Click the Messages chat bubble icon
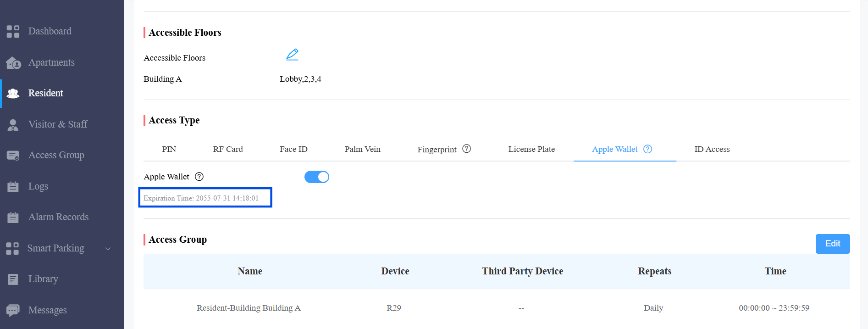The width and height of the screenshot is (868, 329). pos(13,311)
